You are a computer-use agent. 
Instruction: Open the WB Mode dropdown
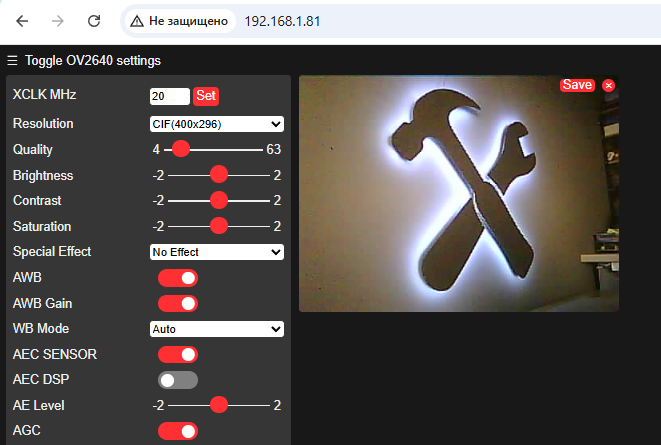click(217, 329)
